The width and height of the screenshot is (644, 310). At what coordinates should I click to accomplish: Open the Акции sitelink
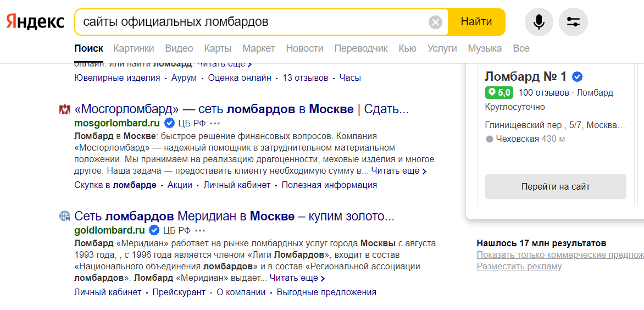tap(180, 185)
